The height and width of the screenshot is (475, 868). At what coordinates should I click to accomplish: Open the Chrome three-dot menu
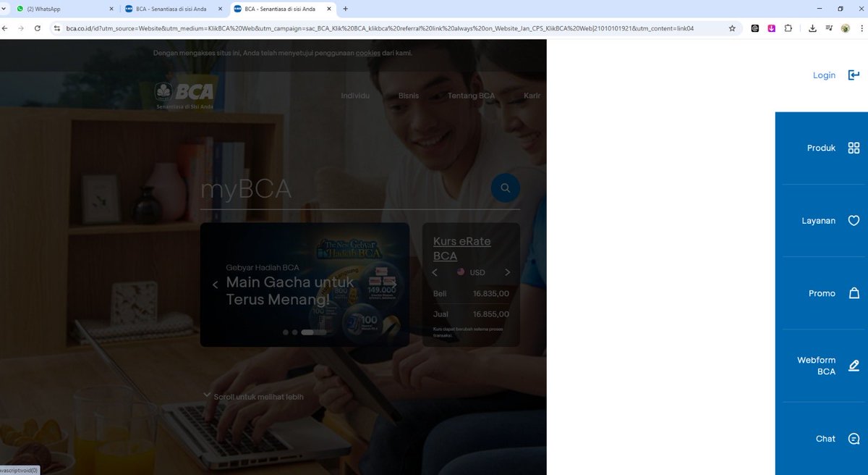coord(861,28)
